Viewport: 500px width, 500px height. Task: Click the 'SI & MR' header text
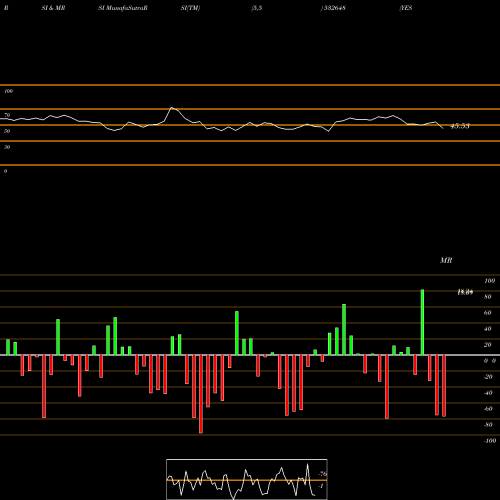[53, 8]
